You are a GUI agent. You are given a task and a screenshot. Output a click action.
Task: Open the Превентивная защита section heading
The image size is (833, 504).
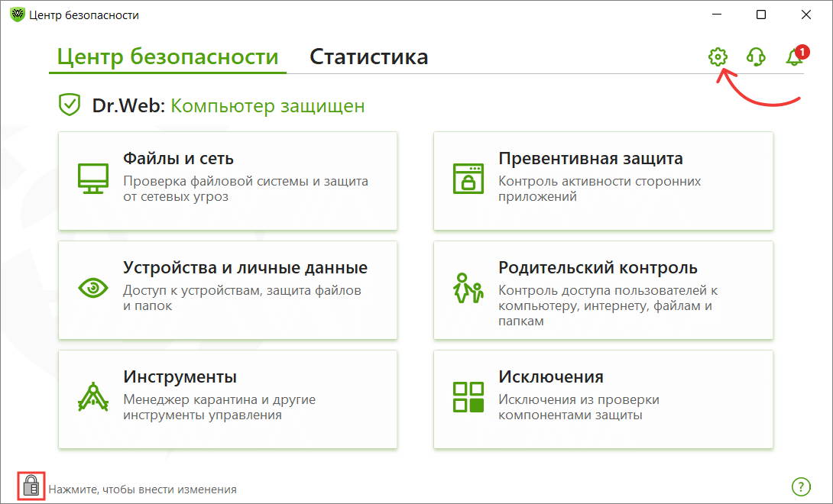591,158
